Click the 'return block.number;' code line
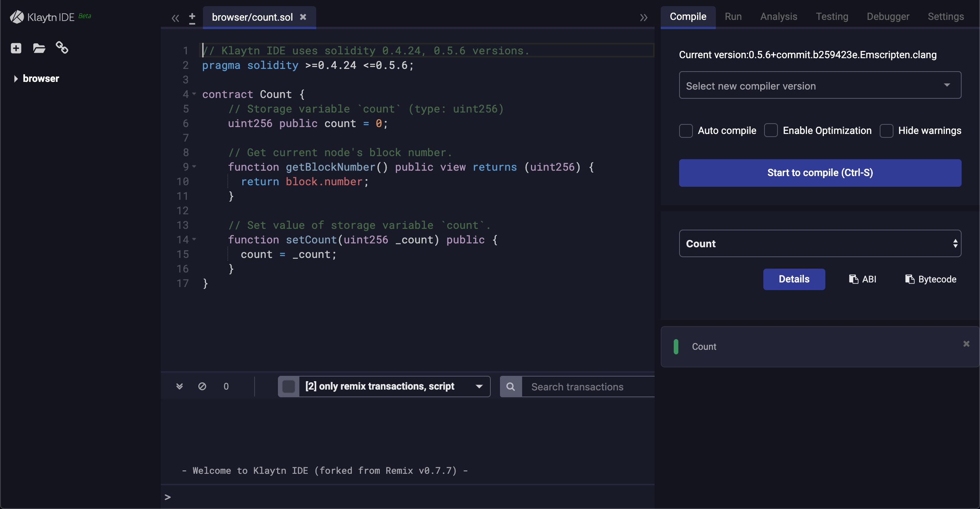980x509 pixels. (305, 182)
